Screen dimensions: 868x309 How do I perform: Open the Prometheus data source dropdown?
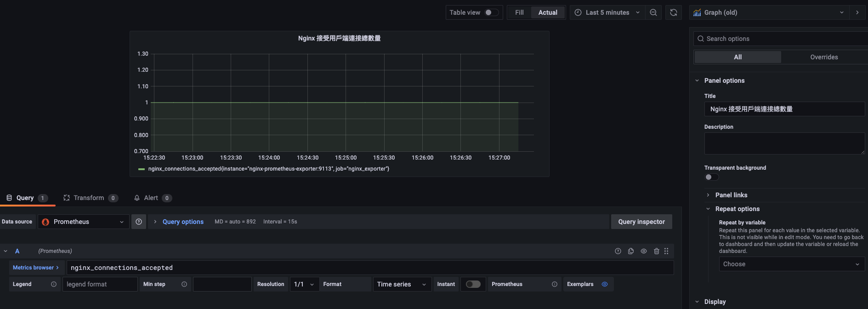point(83,222)
